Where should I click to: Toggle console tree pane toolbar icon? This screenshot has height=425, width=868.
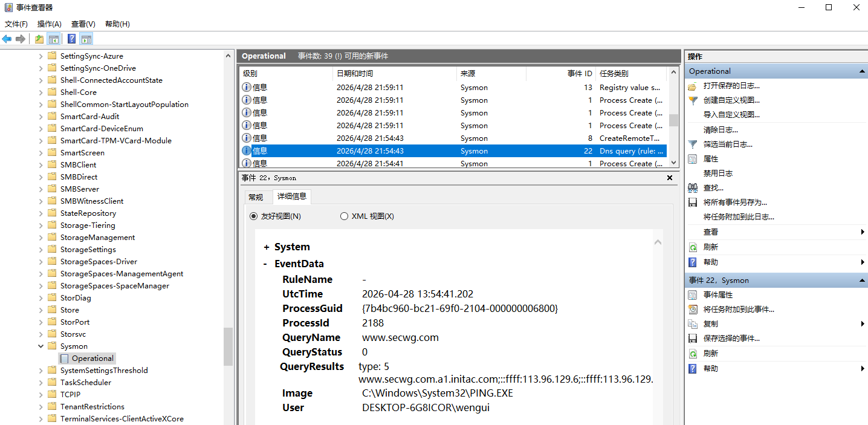pos(53,39)
